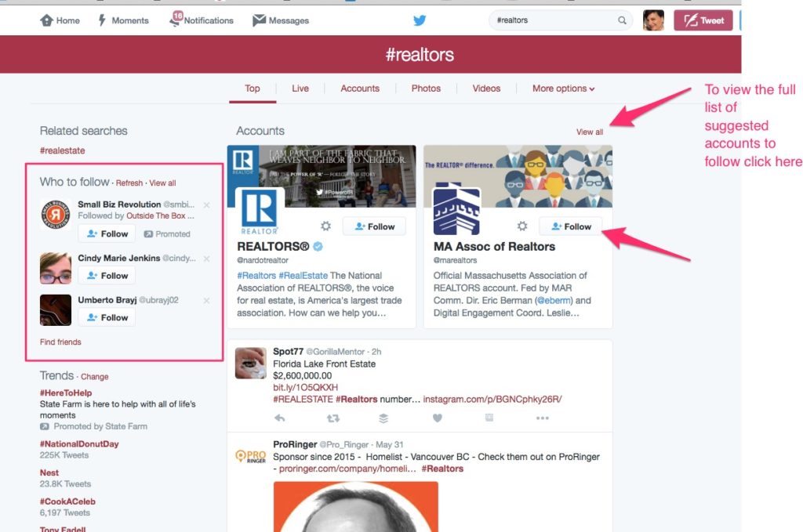This screenshot has width=803, height=532.
Task: Expand the More options dropdown
Action: click(563, 89)
